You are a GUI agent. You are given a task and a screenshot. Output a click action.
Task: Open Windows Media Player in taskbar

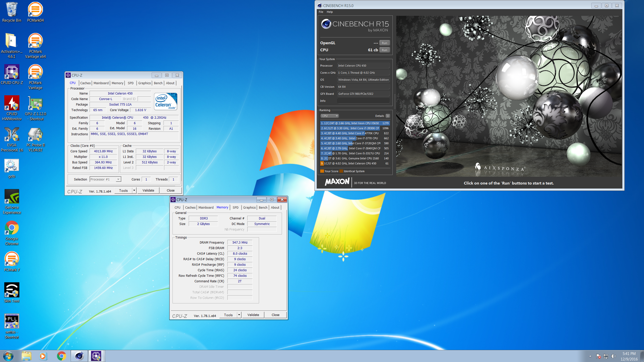tap(43, 356)
